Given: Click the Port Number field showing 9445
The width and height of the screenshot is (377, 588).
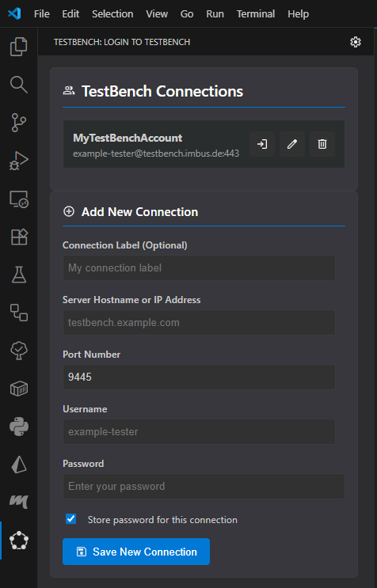Looking at the screenshot, I should (x=199, y=377).
